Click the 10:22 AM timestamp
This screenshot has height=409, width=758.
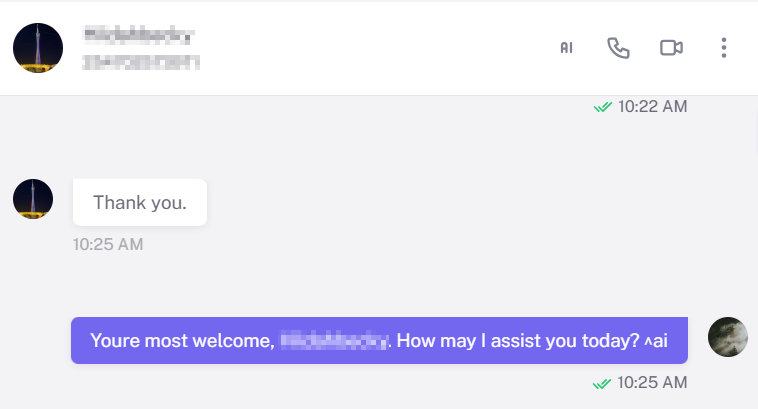coord(652,106)
